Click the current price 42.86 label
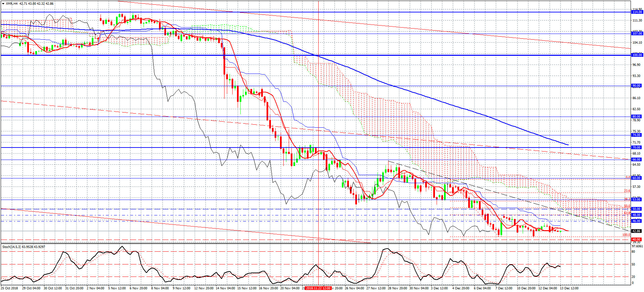Screen dimensions: 644x292 tap(636, 231)
